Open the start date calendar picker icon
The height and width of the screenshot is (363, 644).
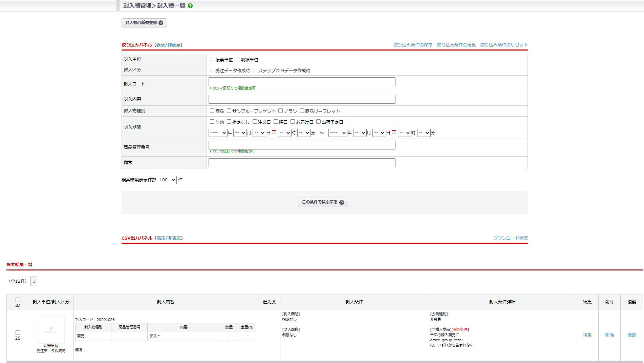[x=274, y=132]
